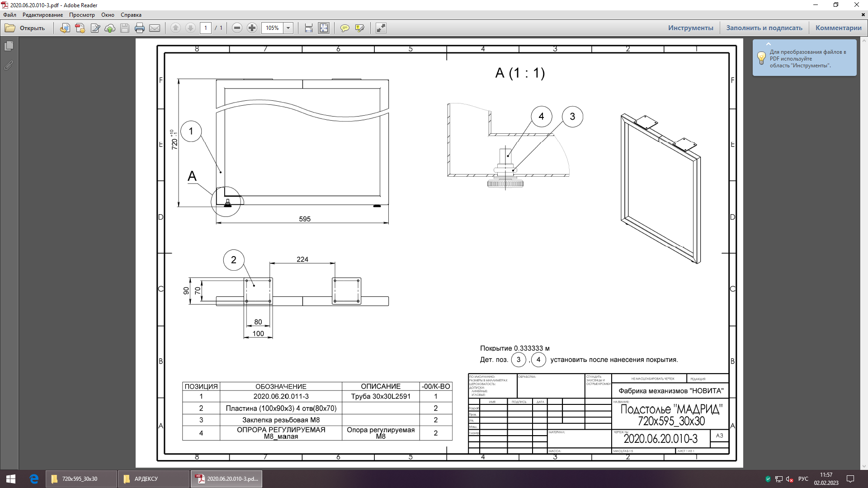This screenshot has width=868, height=488.
Task: Click the print icon
Action: 140,28
